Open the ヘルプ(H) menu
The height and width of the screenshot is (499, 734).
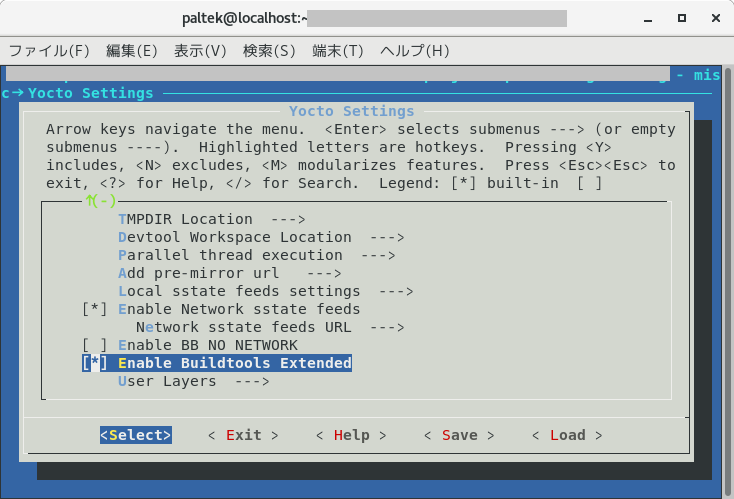[415, 51]
